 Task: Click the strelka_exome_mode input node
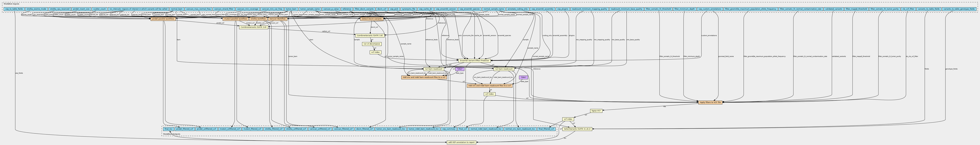(37, 9)
